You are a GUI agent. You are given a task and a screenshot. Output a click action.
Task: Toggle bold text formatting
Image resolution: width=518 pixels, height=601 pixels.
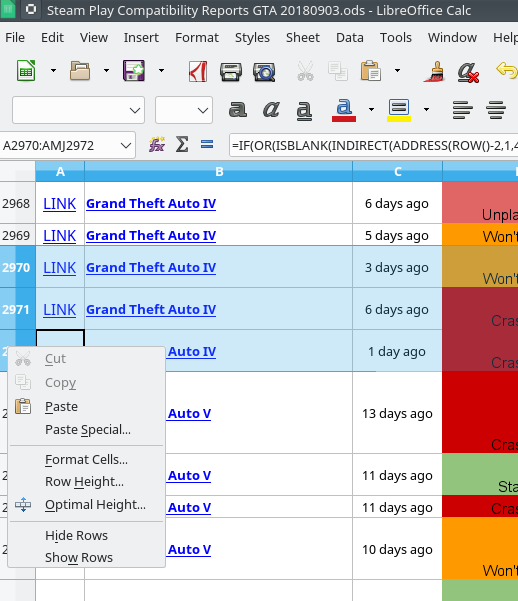click(x=238, y=110)
